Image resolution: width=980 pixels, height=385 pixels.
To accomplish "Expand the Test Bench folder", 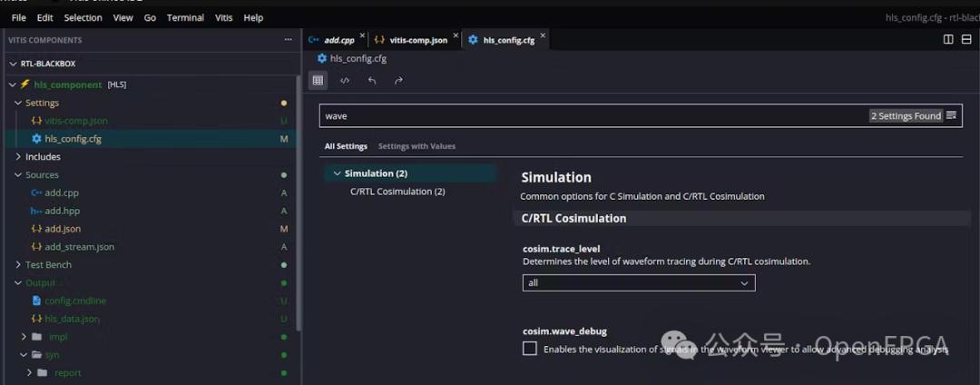I will point(47,265).
